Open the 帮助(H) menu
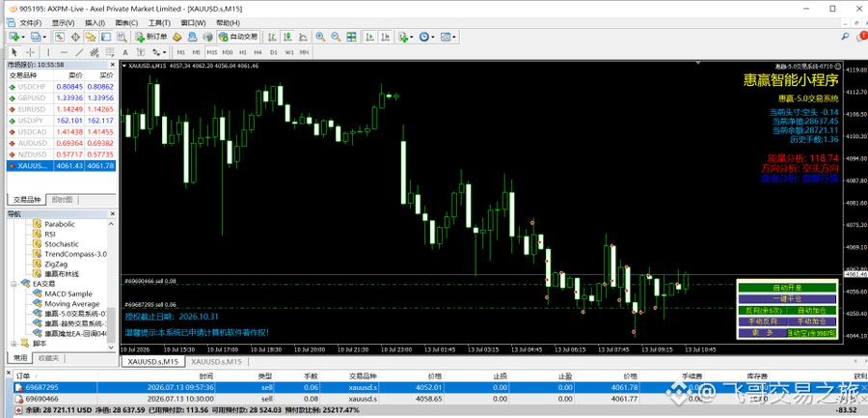Viewport: 868px width, 418px height. pyautogui.click(x=228, y=23)
